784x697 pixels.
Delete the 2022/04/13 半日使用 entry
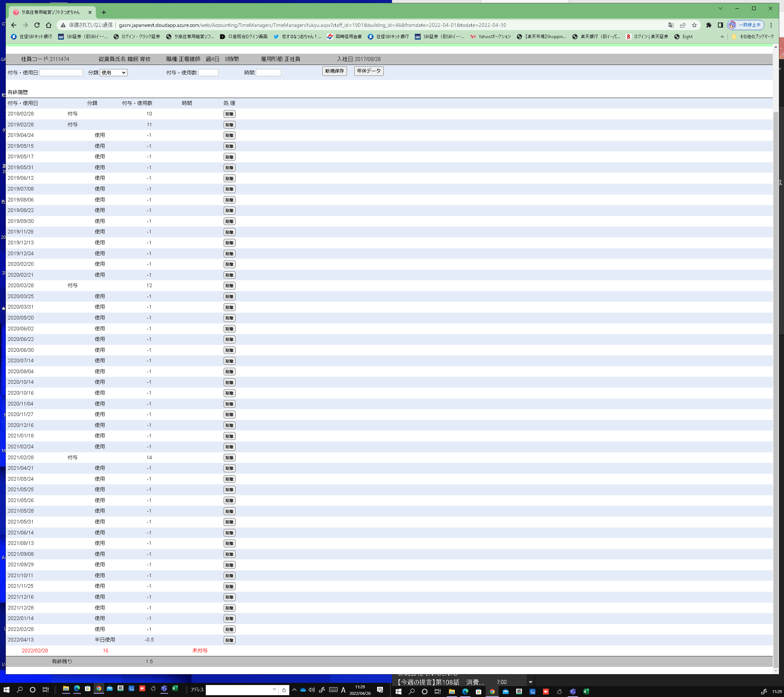click(x=229, y=640)
